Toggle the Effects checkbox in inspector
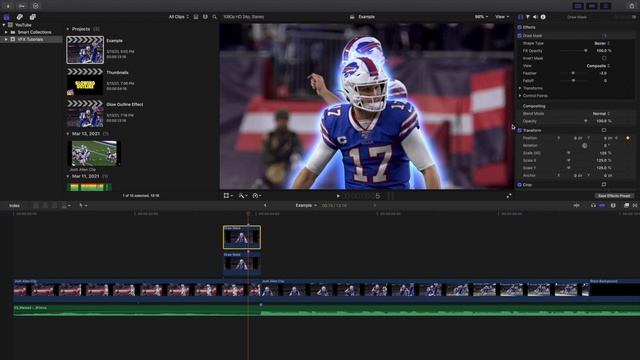640x360 pixels. (x=520, y=27)
